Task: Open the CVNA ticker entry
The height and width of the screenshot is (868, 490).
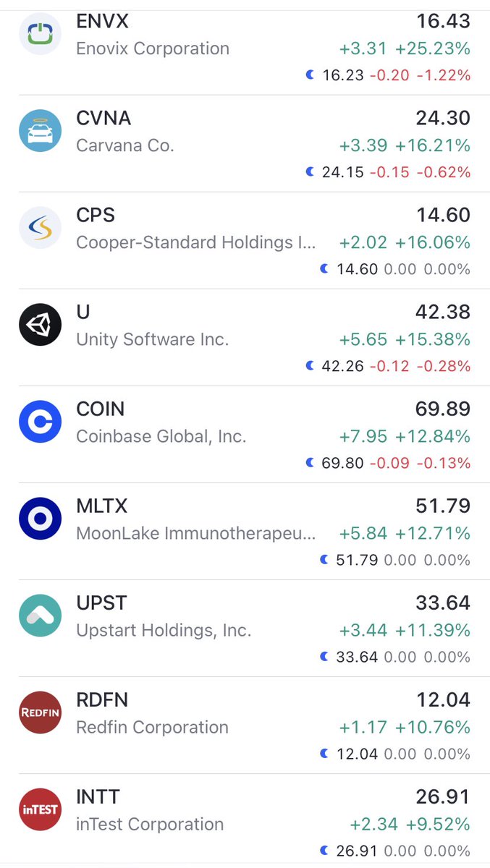Action: coord(104,117)
